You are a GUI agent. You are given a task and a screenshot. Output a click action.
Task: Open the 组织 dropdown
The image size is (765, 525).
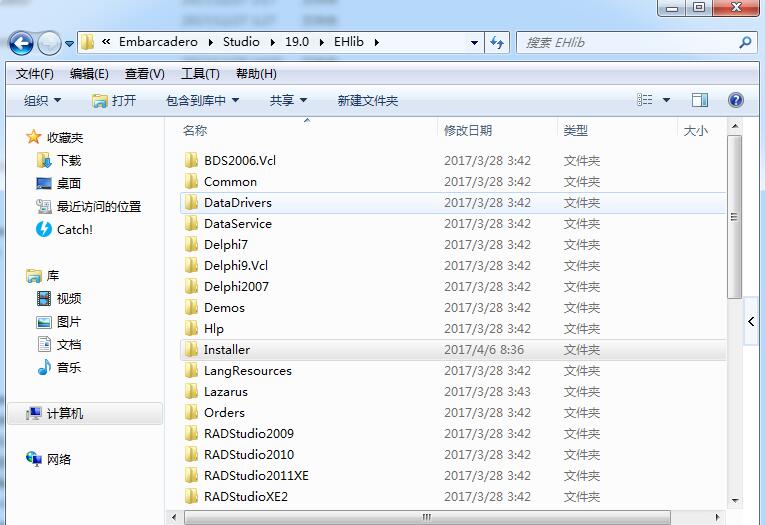[42, 101]
